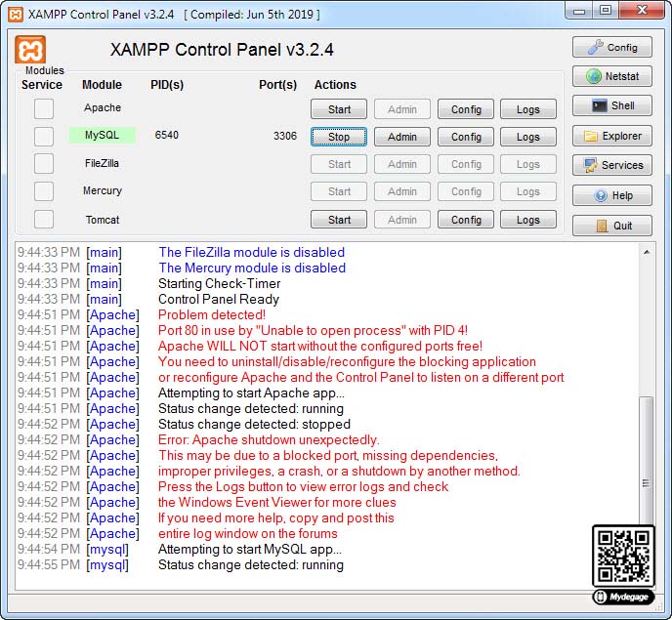Click "entire log window on the forums" line

point(248,533)
